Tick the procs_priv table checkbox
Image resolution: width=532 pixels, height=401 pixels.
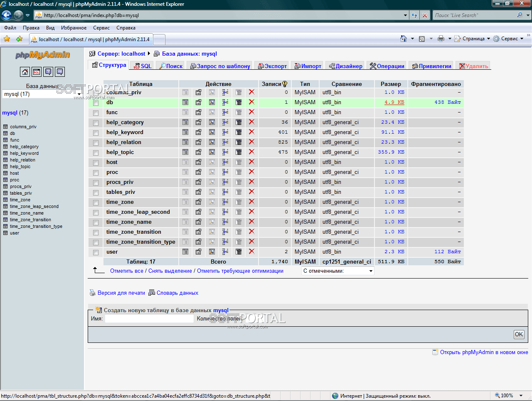(x=96, y=183)
